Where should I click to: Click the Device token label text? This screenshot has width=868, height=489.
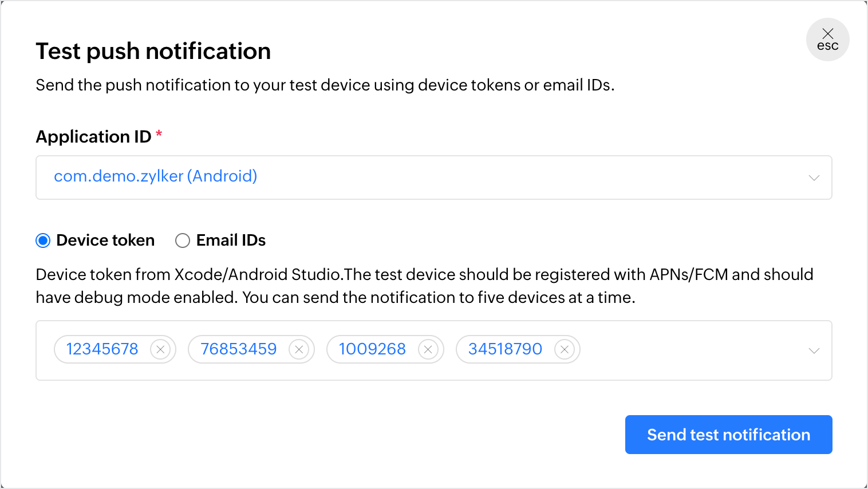click(x=105, y=240)
